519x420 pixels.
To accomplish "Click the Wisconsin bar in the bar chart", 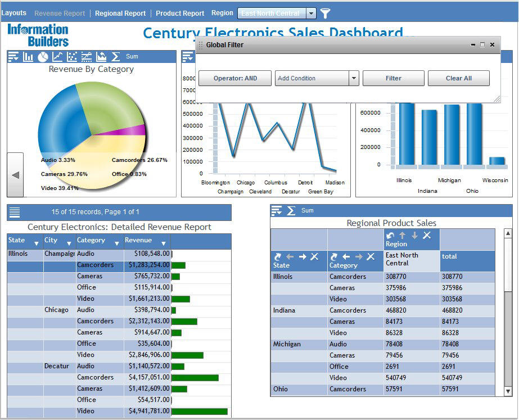I will (x=497, y=161).
